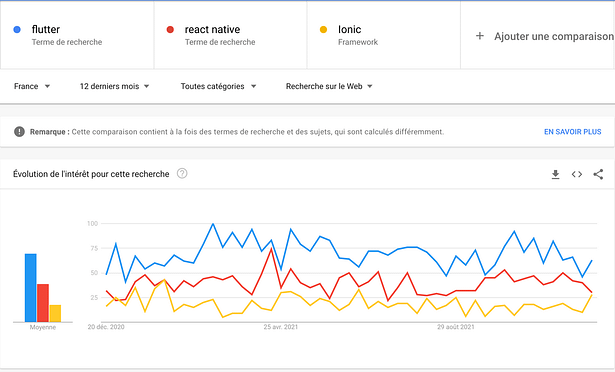
Task: Click the 25 value on the y-axis
Action: [94, 298]
